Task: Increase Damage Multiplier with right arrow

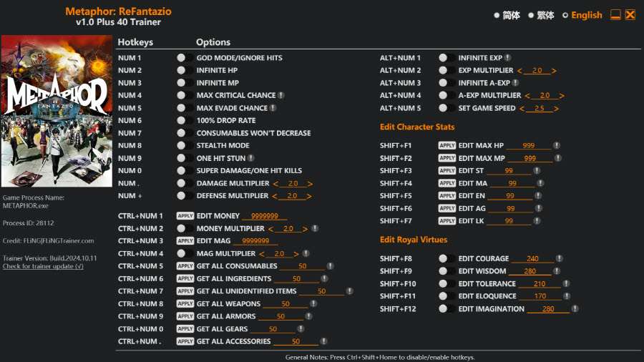Action: click(x=310, y=184)
